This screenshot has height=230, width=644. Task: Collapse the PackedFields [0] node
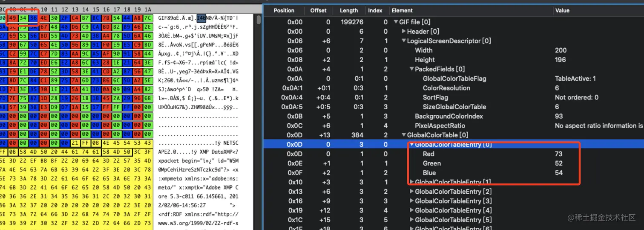tap(411, 69)
